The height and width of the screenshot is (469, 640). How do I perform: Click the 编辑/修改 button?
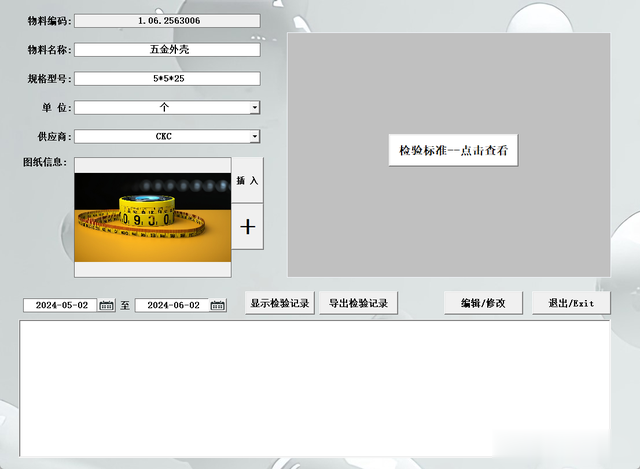click(483, 303)
